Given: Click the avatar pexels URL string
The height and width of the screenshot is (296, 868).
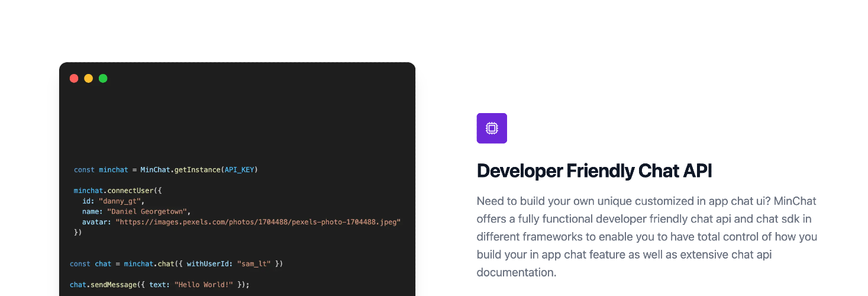Looking at the screenshot, I should pyautogui.click(x=258, y=222).
